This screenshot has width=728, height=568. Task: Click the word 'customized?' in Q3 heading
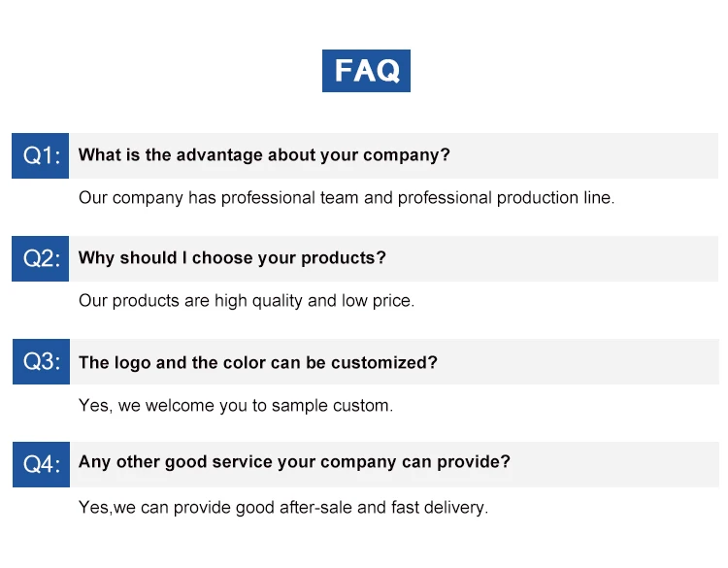point(384,362)
